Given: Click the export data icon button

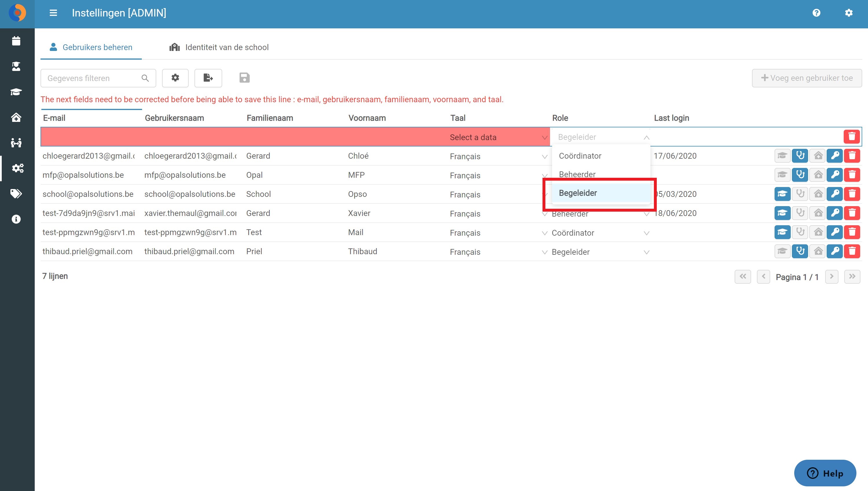Looking at the screenshot, I should click(208, 78).
